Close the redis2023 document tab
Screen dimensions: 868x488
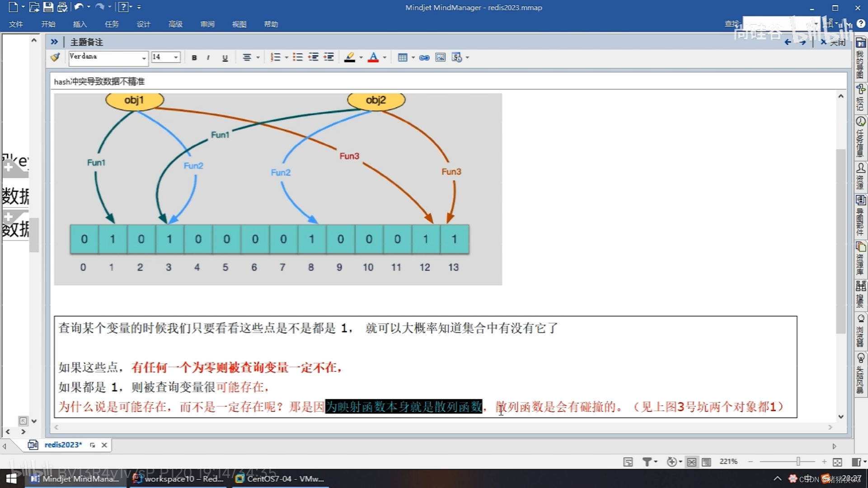104,445
